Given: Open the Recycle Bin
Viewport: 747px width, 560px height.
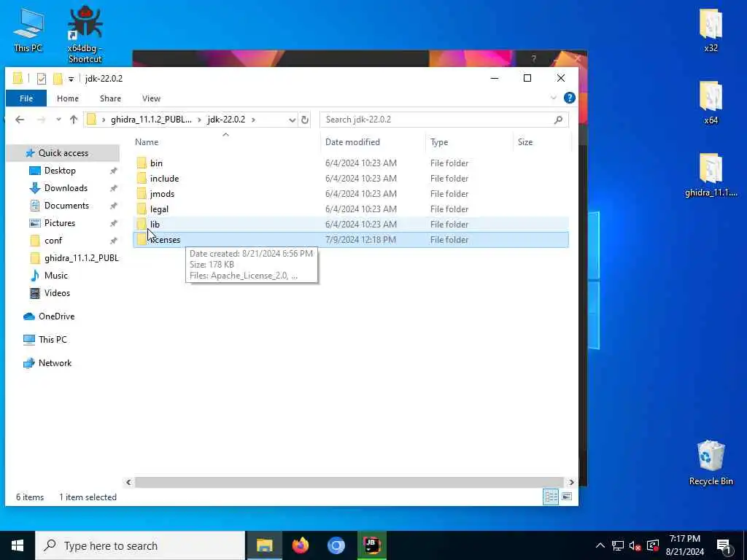Looking at the screenshot, I should (711, 463).
